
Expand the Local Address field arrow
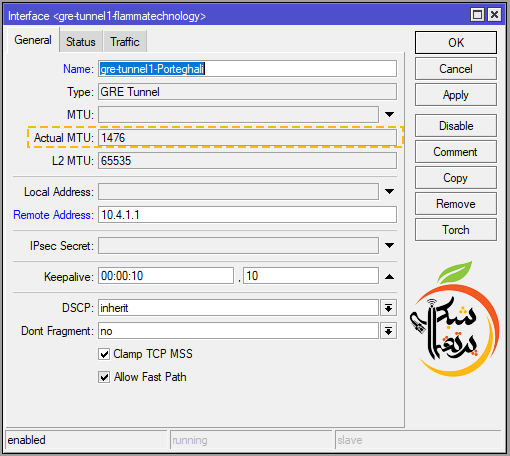pyautogui.click(x=389, y=191)
